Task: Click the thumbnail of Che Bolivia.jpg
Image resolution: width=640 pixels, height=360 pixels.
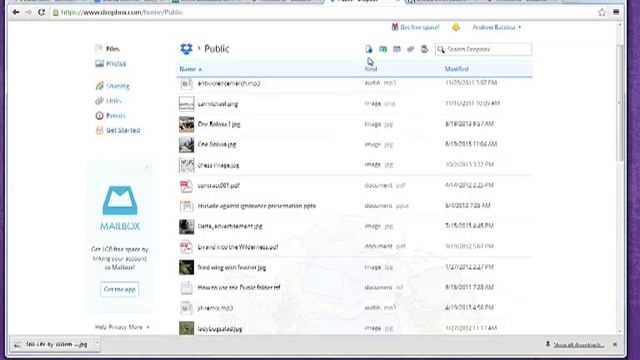Action: (x=187, y=144)
